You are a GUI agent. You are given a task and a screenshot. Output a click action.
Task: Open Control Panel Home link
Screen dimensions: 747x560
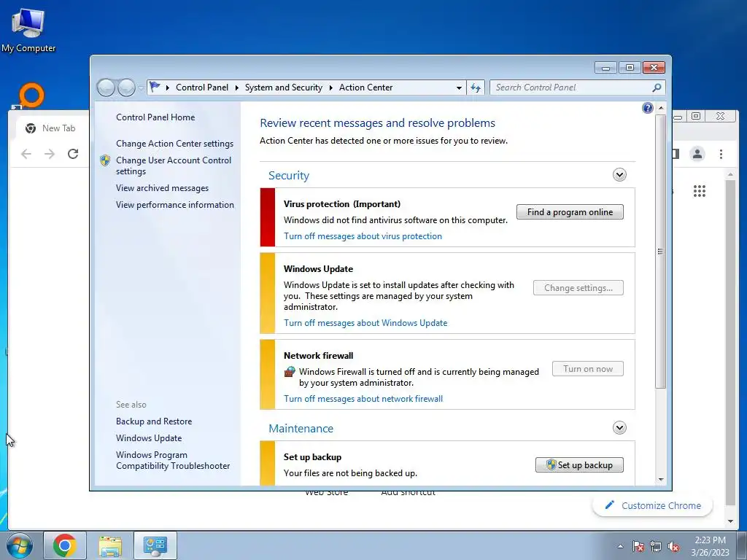tap(155, 117)
